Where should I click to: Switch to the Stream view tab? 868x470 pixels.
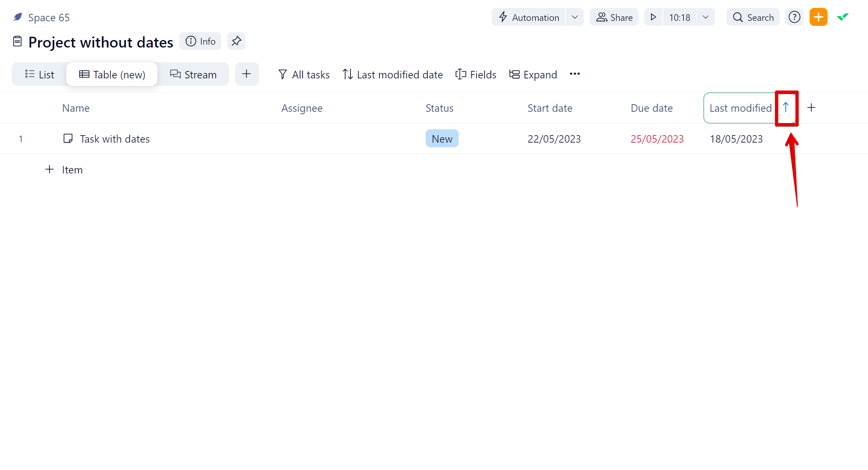click(x=193, y=75)
